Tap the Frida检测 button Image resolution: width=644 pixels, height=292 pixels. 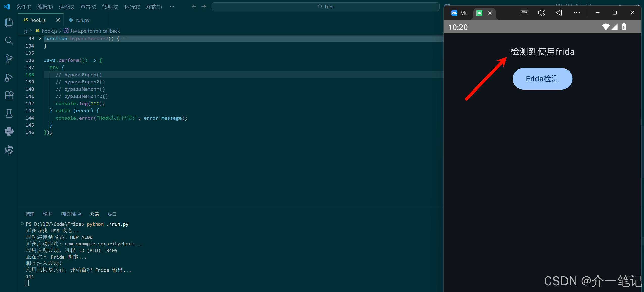click(542, 79)
